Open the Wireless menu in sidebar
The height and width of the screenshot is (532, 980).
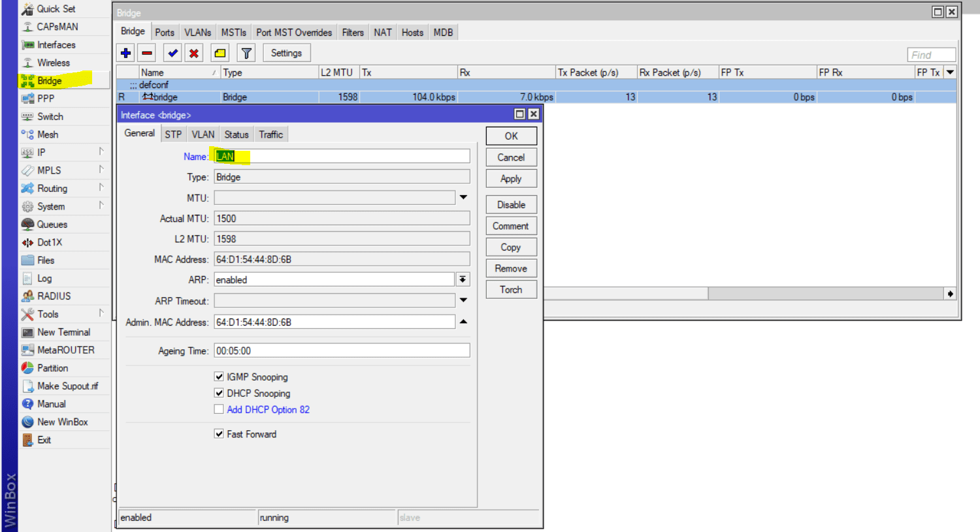[53, 63]
